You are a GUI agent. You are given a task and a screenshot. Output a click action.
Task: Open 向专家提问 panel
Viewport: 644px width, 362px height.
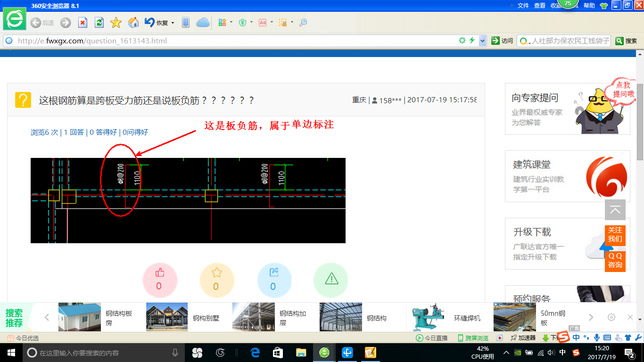pyautogui.click(x=568, y=109)
